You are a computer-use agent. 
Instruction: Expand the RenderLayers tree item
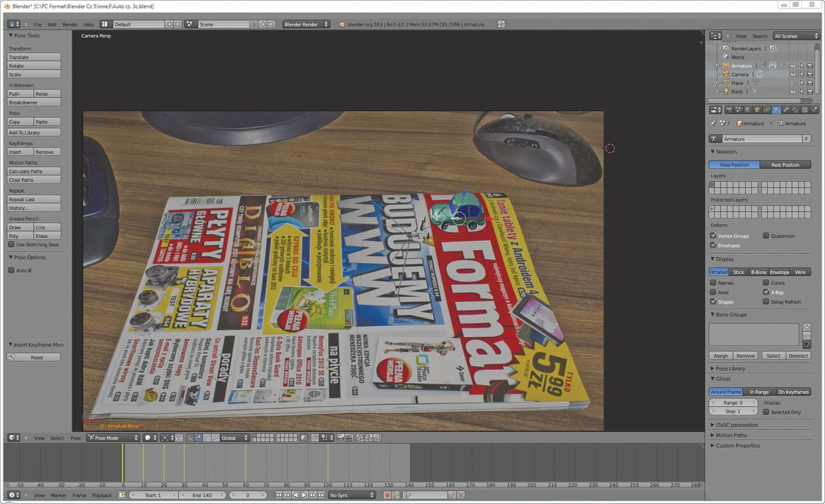[719, 48]
